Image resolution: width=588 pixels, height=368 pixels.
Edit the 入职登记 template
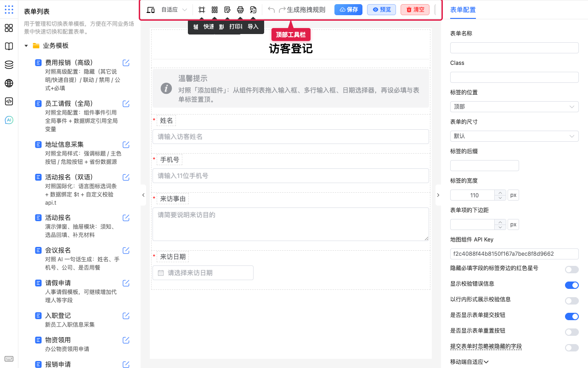[x=126, y=316]
